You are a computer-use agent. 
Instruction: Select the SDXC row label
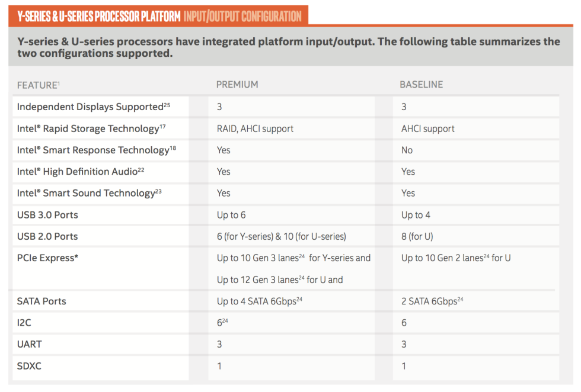(x=29, y=366)
